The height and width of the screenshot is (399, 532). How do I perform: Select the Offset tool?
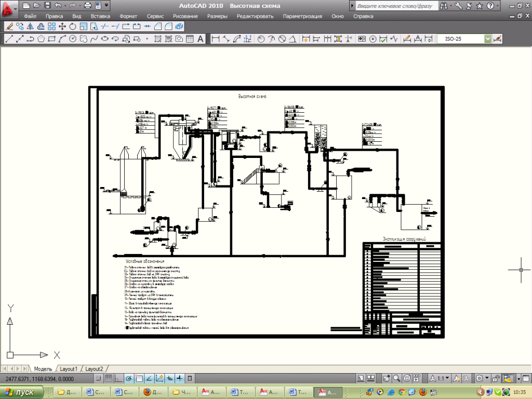pos(41,26)
